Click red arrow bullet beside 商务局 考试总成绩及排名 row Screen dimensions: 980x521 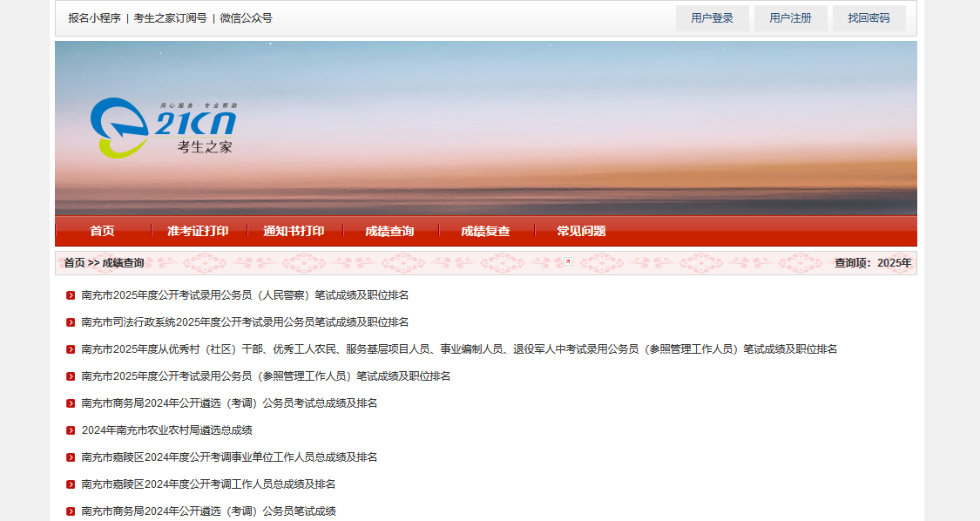click(71, 403)
